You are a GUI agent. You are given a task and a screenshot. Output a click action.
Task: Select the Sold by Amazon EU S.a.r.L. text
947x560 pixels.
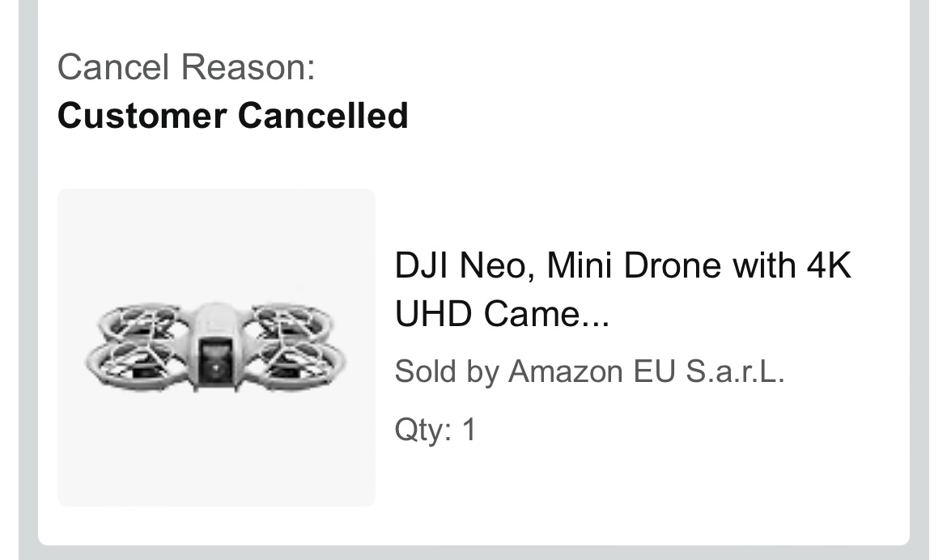589,371
